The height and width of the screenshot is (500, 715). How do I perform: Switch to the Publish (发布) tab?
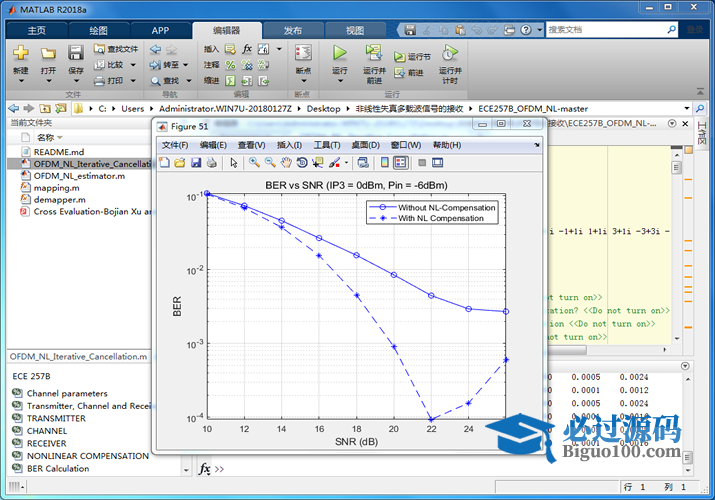point(292,31)
